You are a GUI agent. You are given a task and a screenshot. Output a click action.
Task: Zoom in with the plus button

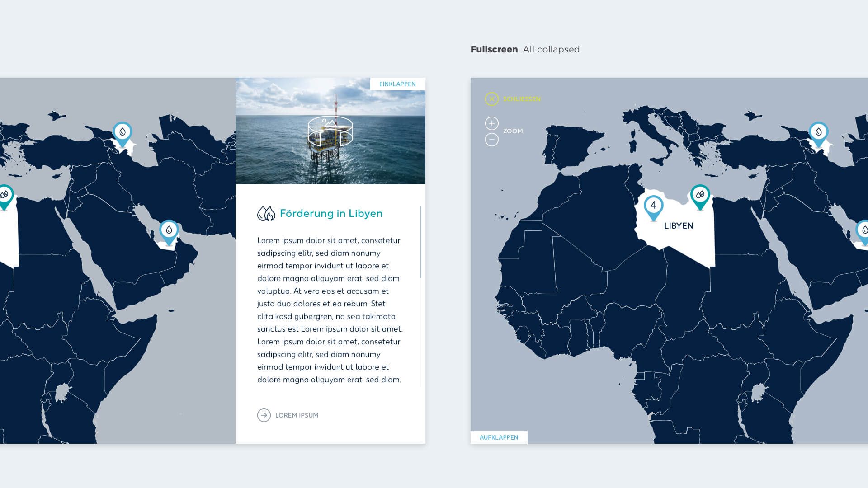pyautogui.click(x=492, y=123)
